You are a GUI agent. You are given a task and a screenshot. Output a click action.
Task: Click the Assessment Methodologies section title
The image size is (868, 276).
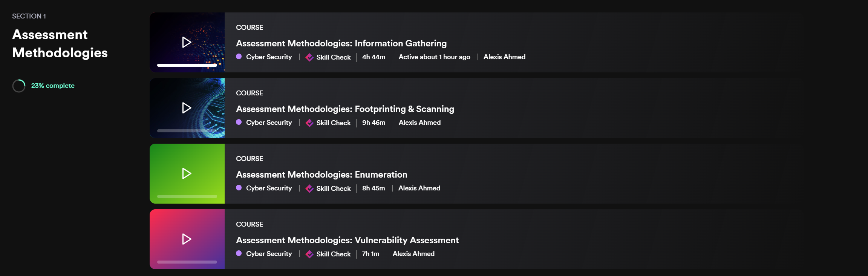(x=60, y=43)
